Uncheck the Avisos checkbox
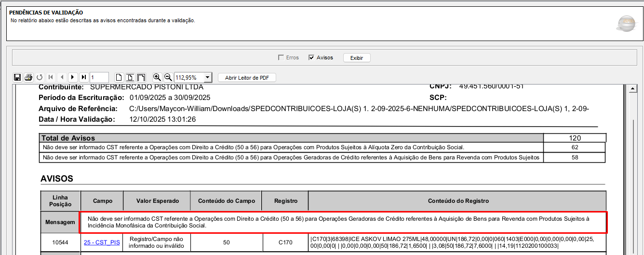644x255 pixels. (311, 57)
